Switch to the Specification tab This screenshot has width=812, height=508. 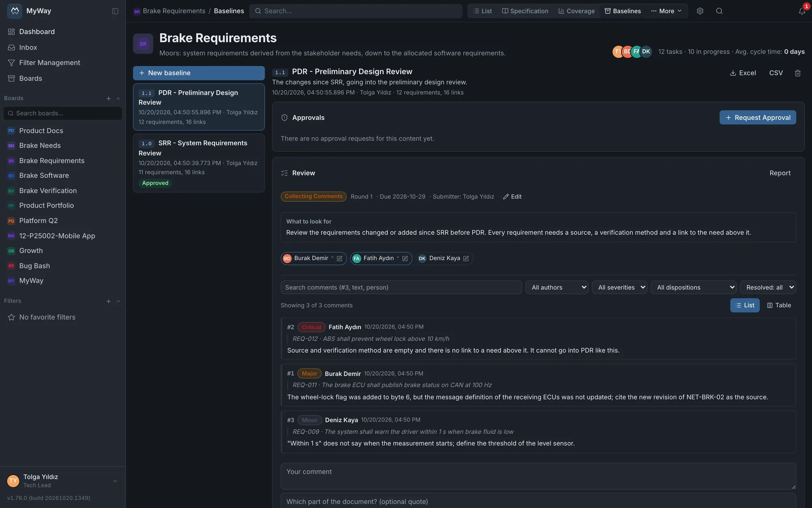click(525, 11)
